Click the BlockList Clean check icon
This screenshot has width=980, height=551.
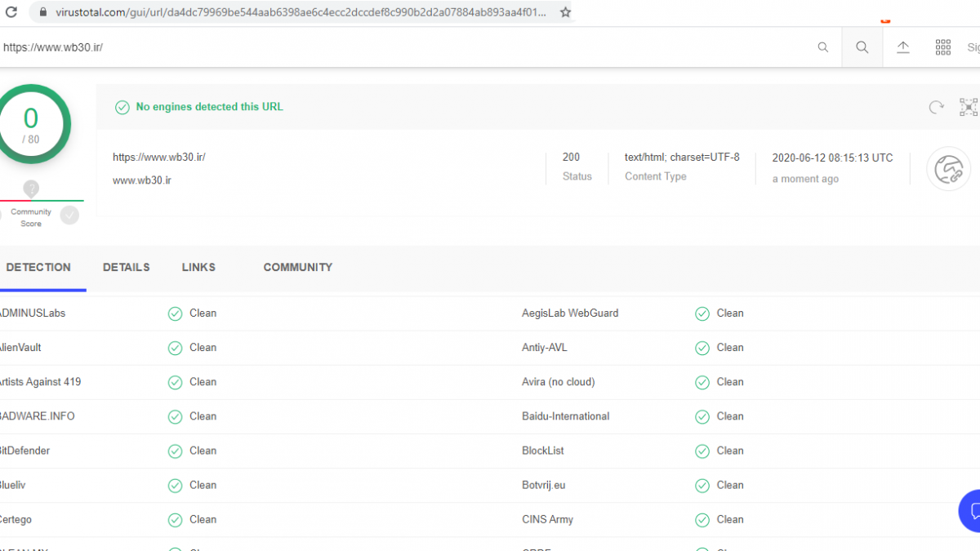pos(702,451)
